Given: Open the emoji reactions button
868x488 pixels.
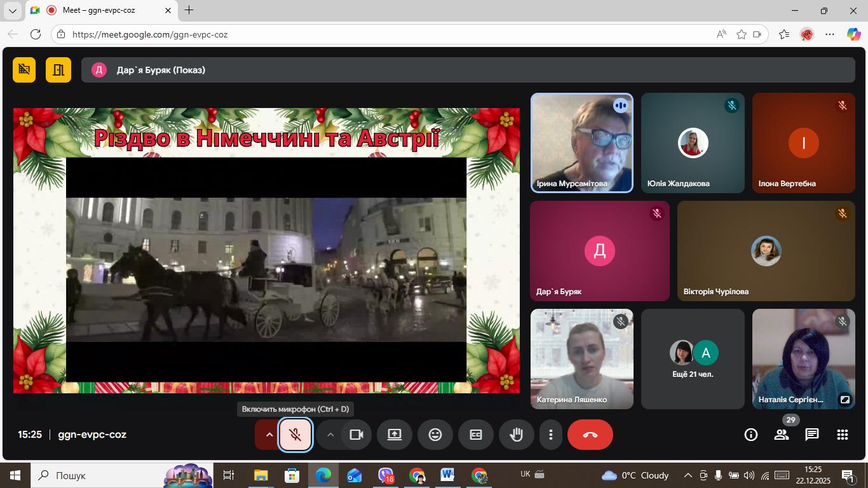Looking at the screenshot, I should point(435,435).
